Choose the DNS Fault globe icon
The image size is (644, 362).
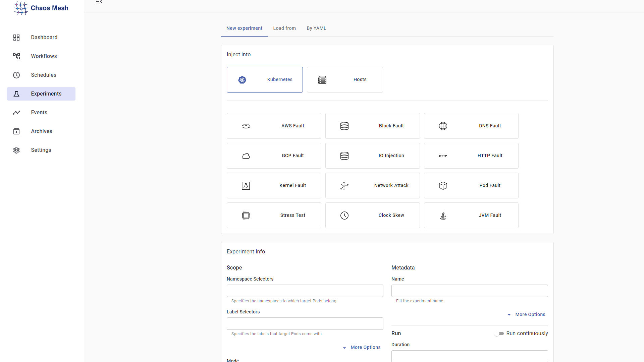tap(443, 126)
